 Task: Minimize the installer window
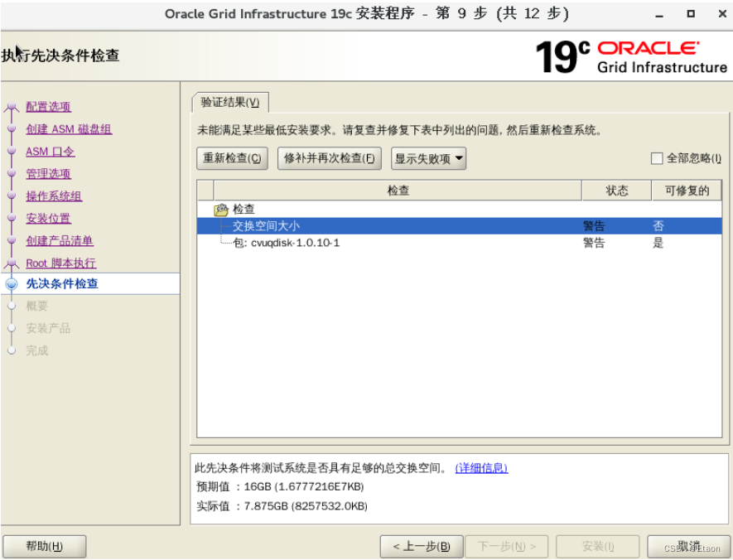(x=659, y=15)
